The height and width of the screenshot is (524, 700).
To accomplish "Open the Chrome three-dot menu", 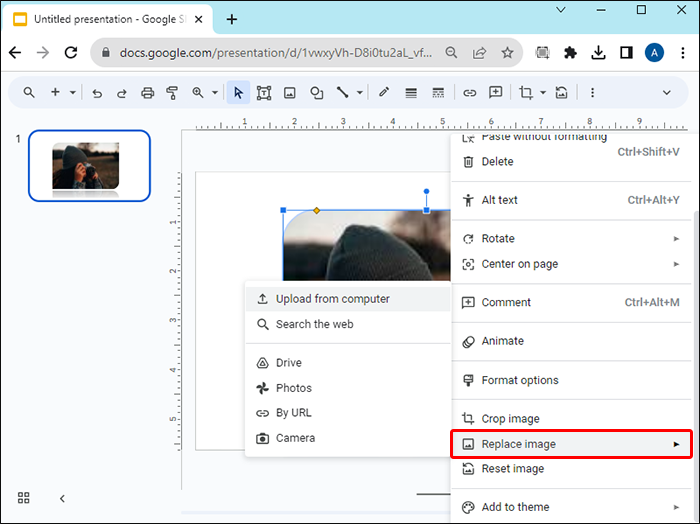I will [683, 53].
